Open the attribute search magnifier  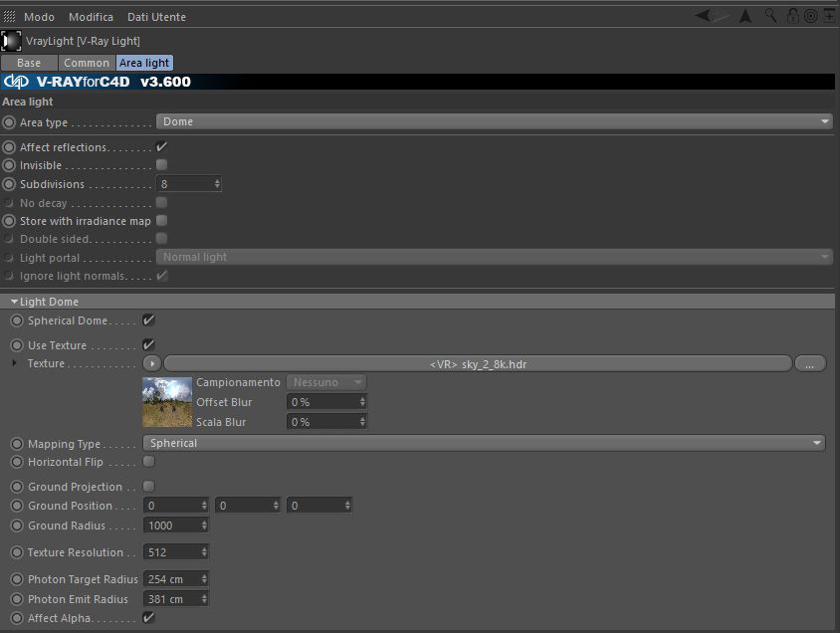[x=771, y=16]
